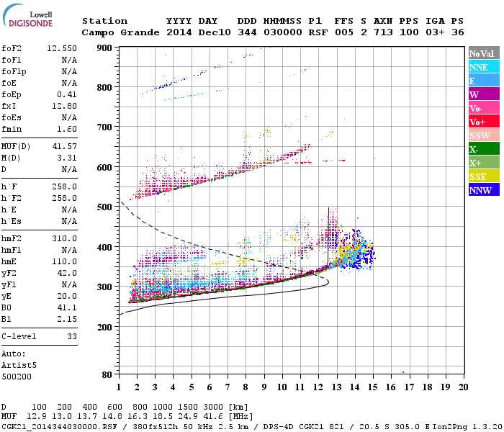504x432 pixels.
Task: Select the NNE legend swatch
Action: click(x=484, y=67)
